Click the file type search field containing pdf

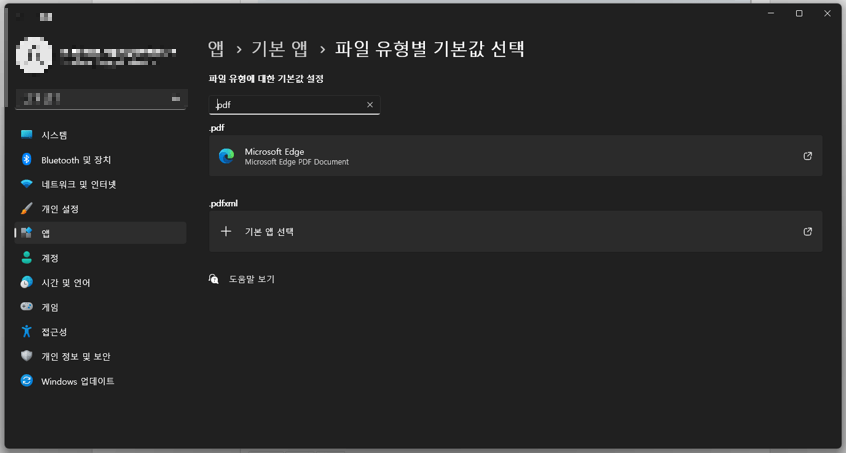[295, 105]
